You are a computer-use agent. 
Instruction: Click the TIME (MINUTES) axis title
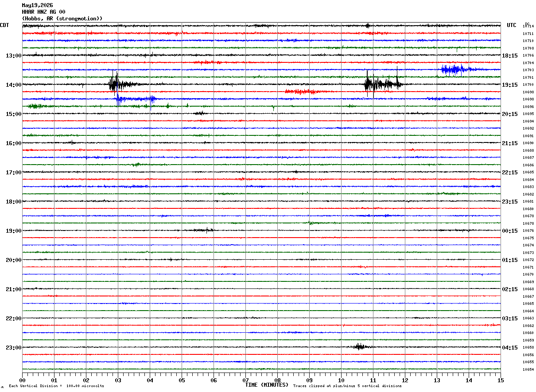267,385
